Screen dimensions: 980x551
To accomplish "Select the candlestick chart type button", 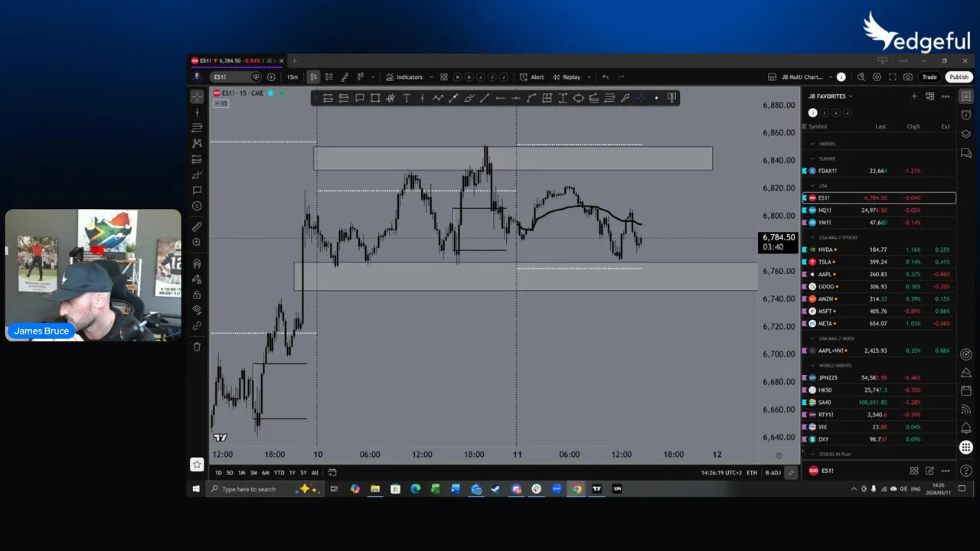I will pos(313,77).
